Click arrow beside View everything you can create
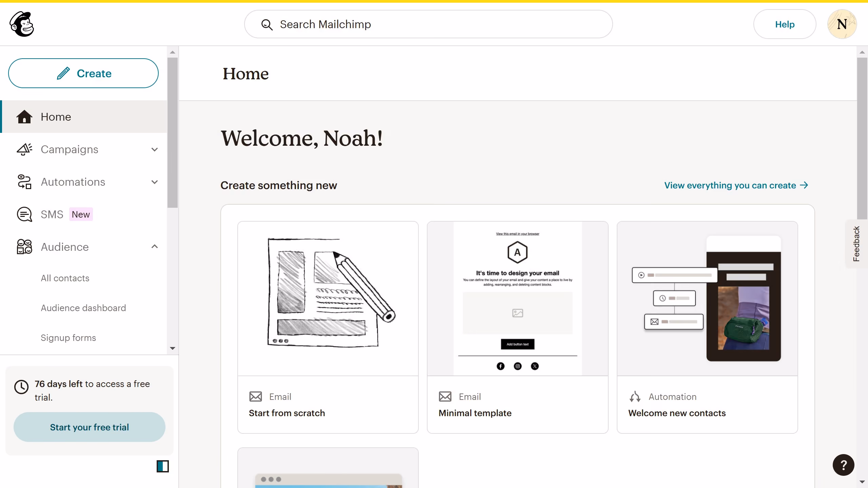Image resolution: width=868 pixels, height=488 pixels. [x=804, y=185]
